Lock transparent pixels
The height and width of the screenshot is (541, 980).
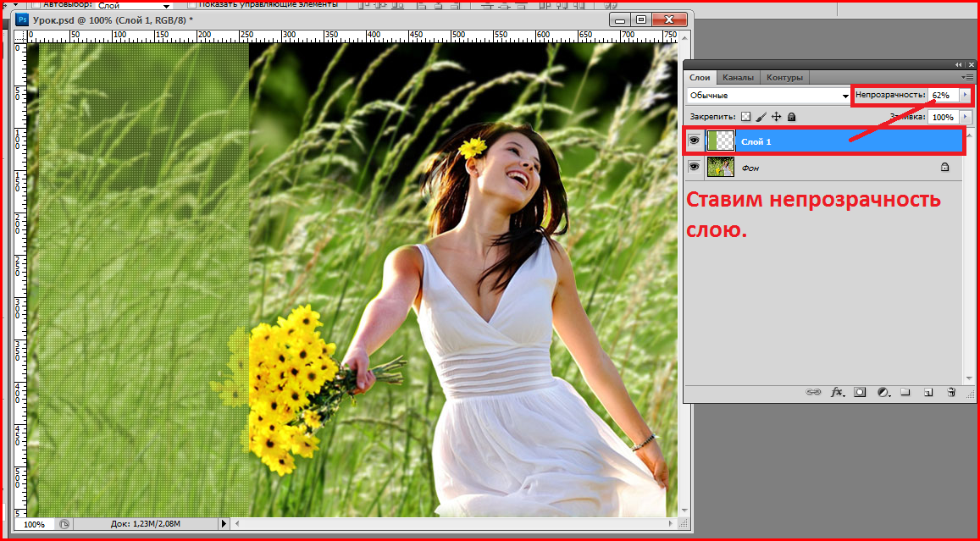coord(745,117)
